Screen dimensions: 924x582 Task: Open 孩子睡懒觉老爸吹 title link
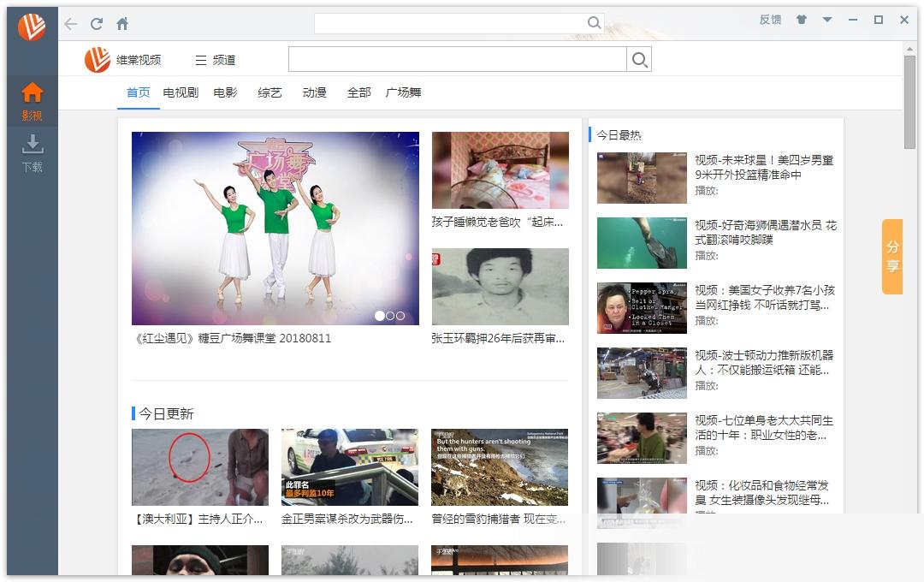point(497,223)
